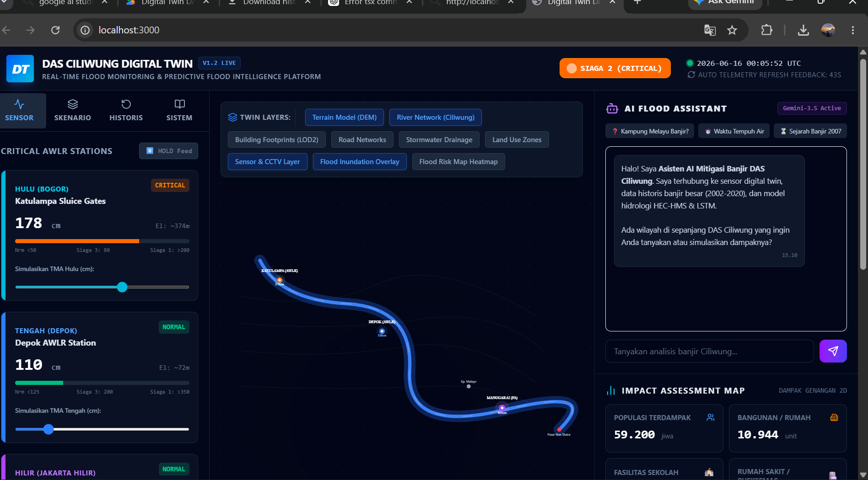
Task: Switch to the Download hist browser tab
Action: tap(269, 3)
